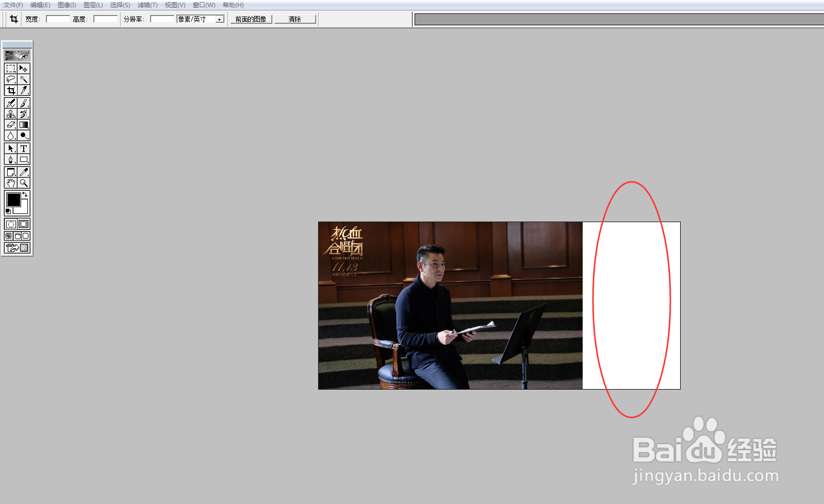
Task: Switch to Standard edit mode
Action: pos(11,224)
